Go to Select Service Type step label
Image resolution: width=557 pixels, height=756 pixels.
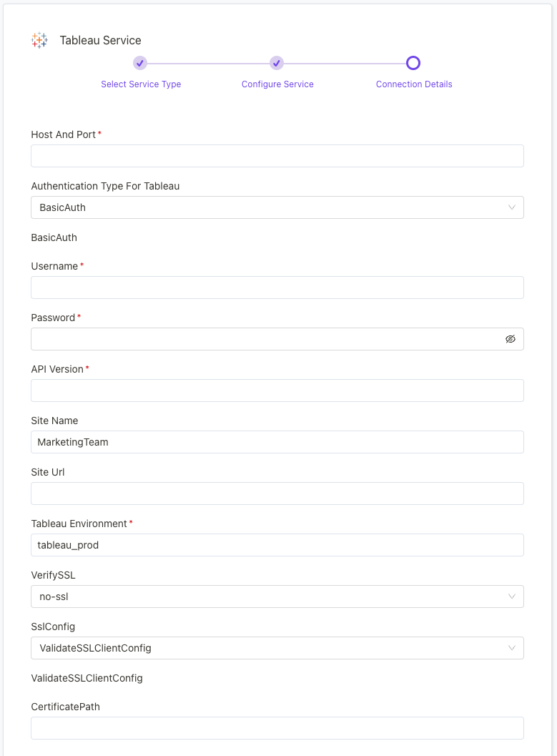141,84
